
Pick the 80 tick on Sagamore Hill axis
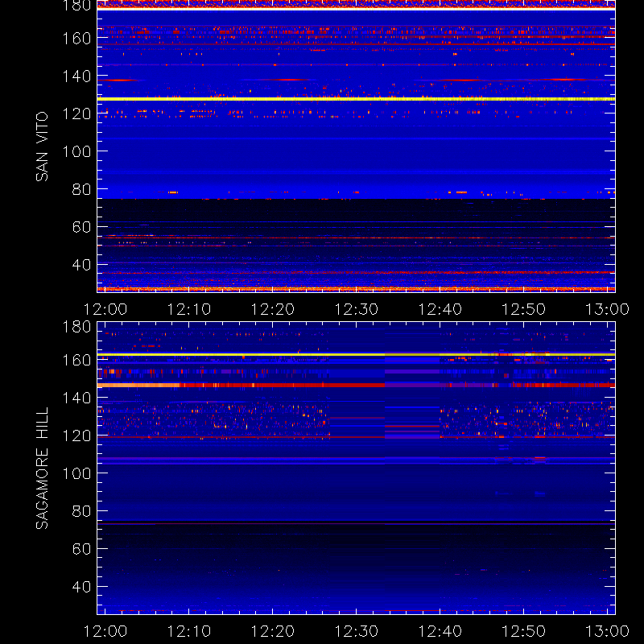pyautogui.click(x=81, y=511)
